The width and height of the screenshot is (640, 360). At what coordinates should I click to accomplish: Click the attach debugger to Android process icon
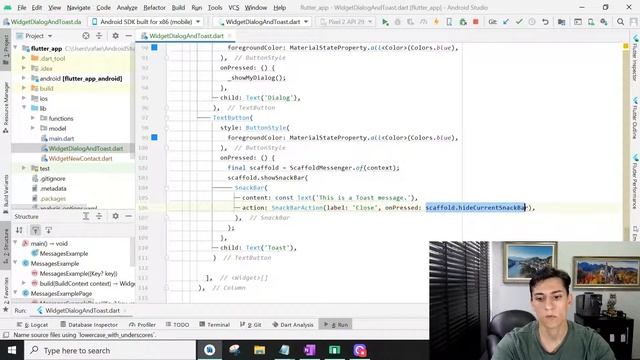click(462, 22)
